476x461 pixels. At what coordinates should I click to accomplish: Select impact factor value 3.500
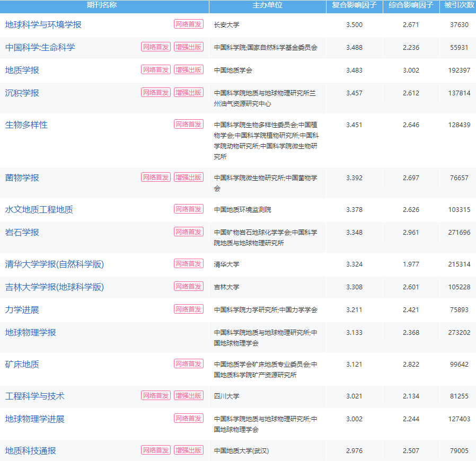354,25
